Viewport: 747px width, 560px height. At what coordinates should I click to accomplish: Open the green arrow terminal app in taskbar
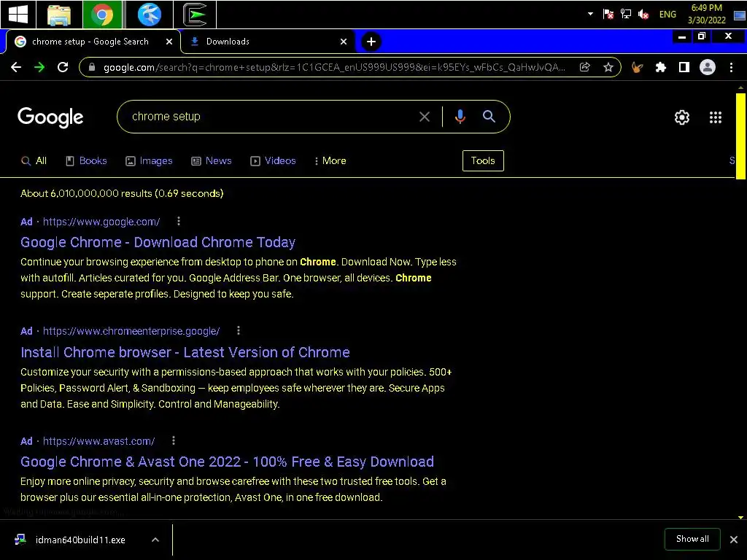tap(196, 15)
